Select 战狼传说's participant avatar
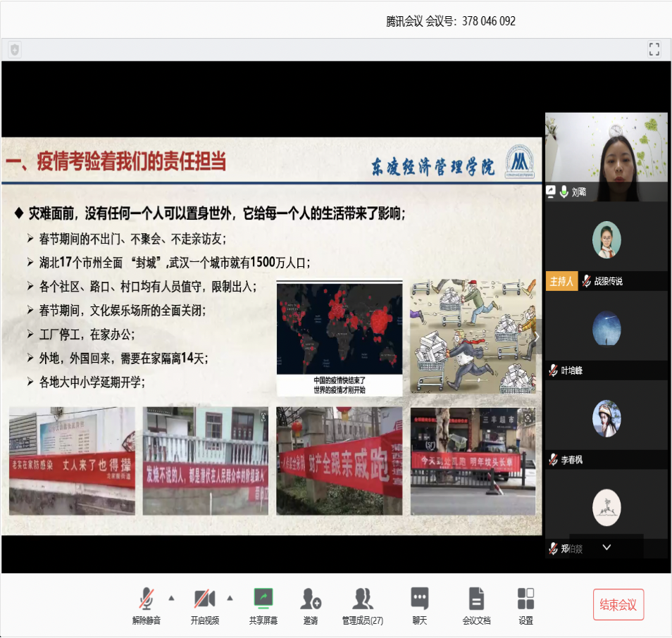The width and height of the screenshot is (672, 638). click(606, 239)
